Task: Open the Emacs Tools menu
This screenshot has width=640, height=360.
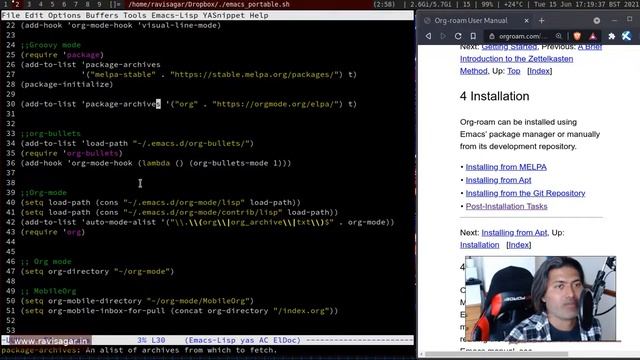Action: tap(135, 16)
